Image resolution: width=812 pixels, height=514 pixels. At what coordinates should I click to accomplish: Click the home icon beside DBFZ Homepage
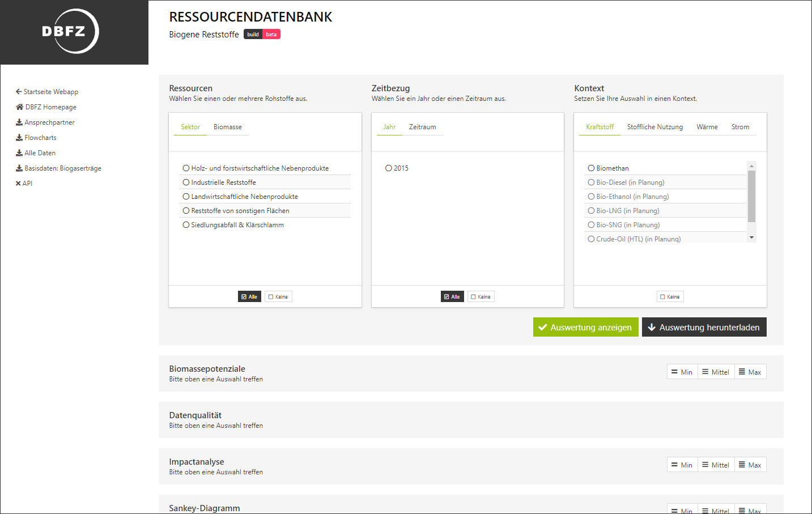19,107
